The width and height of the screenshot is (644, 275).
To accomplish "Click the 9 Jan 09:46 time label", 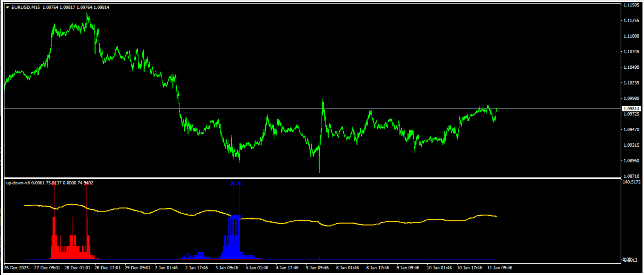I will point(408,268).
